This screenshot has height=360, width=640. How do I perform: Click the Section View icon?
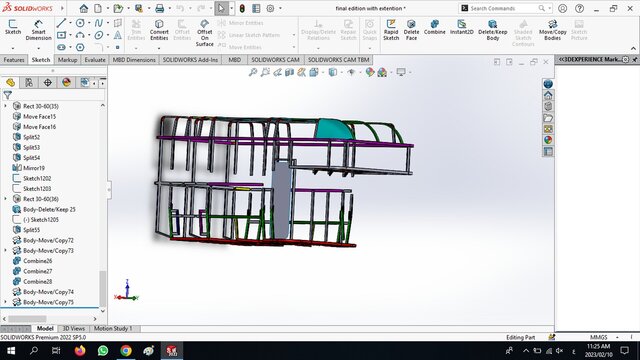289,72
